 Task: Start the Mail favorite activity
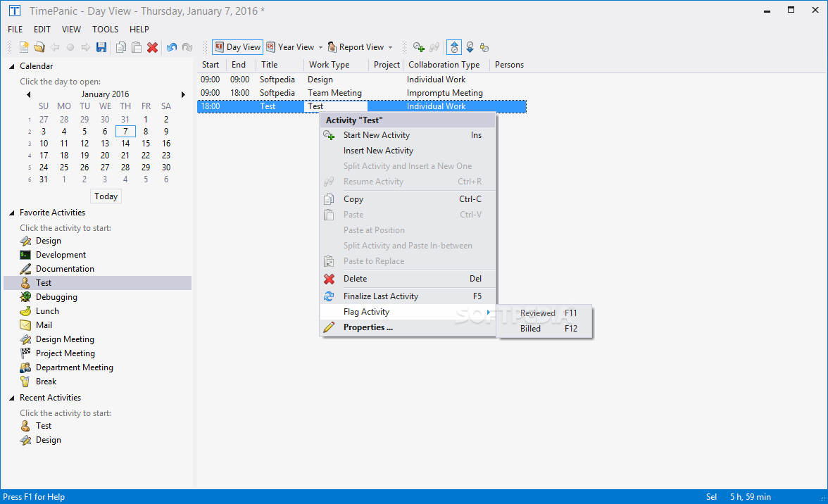point(44,325)
